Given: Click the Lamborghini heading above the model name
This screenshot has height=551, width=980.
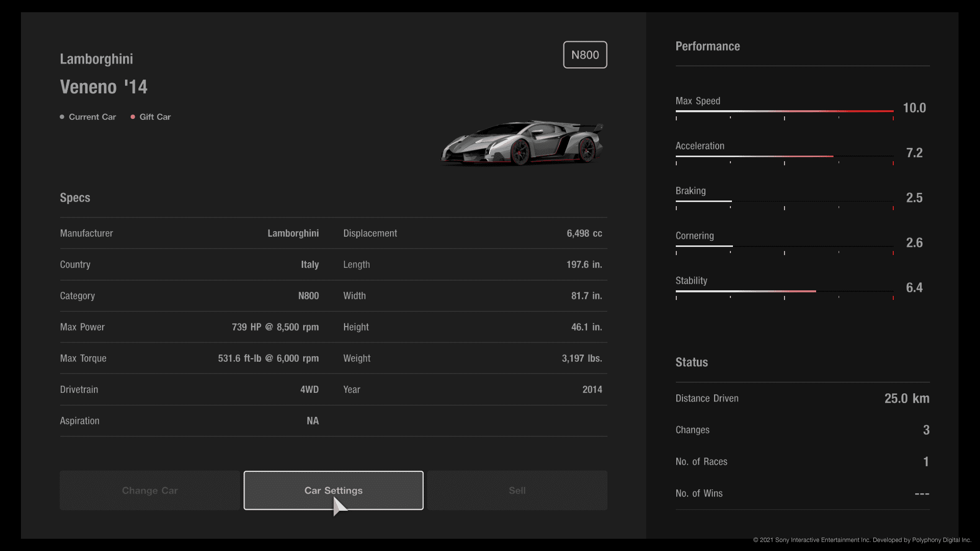Looking at the screenshot, I should pyautogui.click(x=96, y=59).
